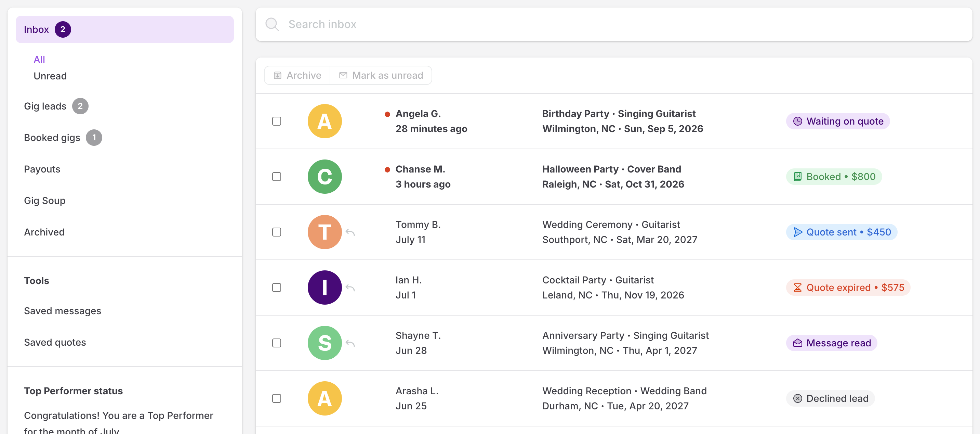This screenshot has width=980, height=434.
Task: Click the Booked gigs count badge
Action: point(94,138)
